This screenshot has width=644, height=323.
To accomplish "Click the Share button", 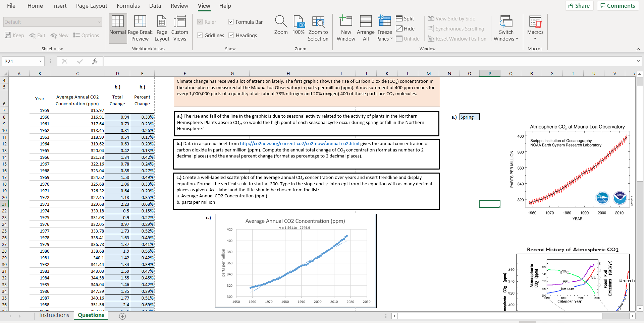I will pyautogui.click(x=579, y=6).
